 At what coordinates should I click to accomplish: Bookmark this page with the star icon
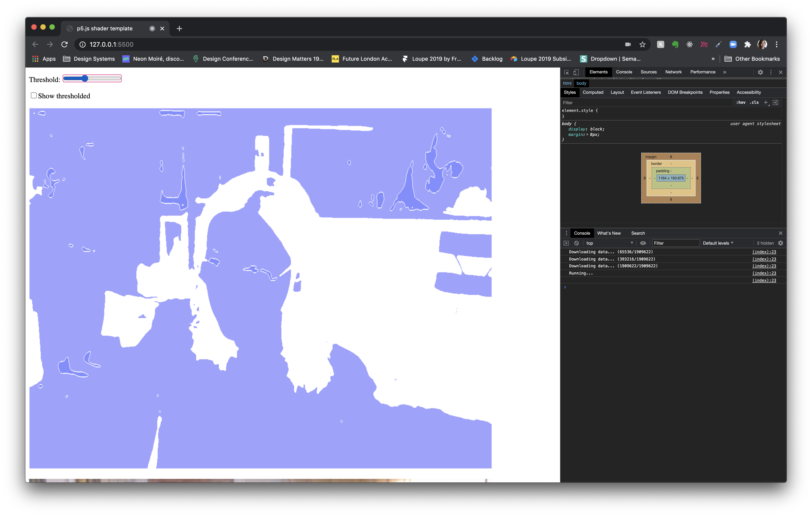[642, 44]
